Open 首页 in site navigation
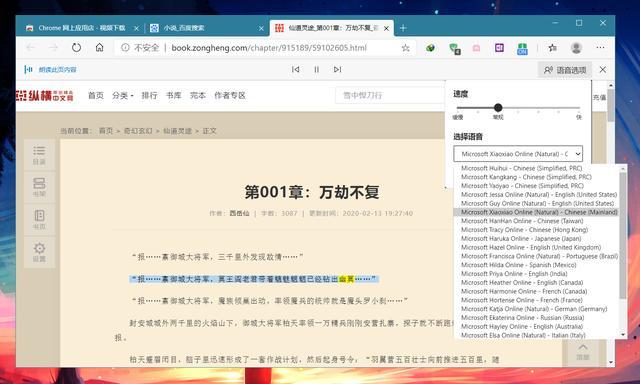 coord(96,95)
